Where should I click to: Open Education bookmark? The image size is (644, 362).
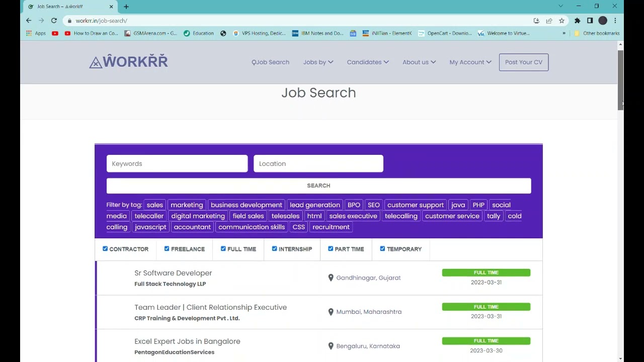(199, 33)
